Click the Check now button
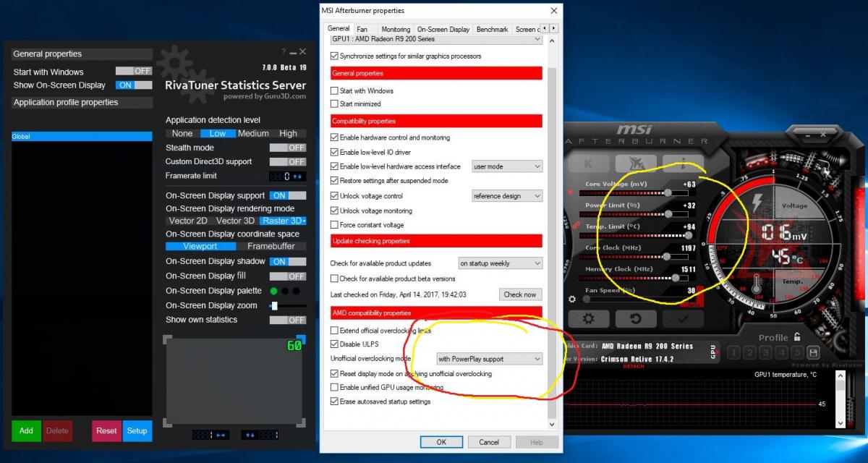The width and height of the screenshot is (868, 463). [520, 294]
